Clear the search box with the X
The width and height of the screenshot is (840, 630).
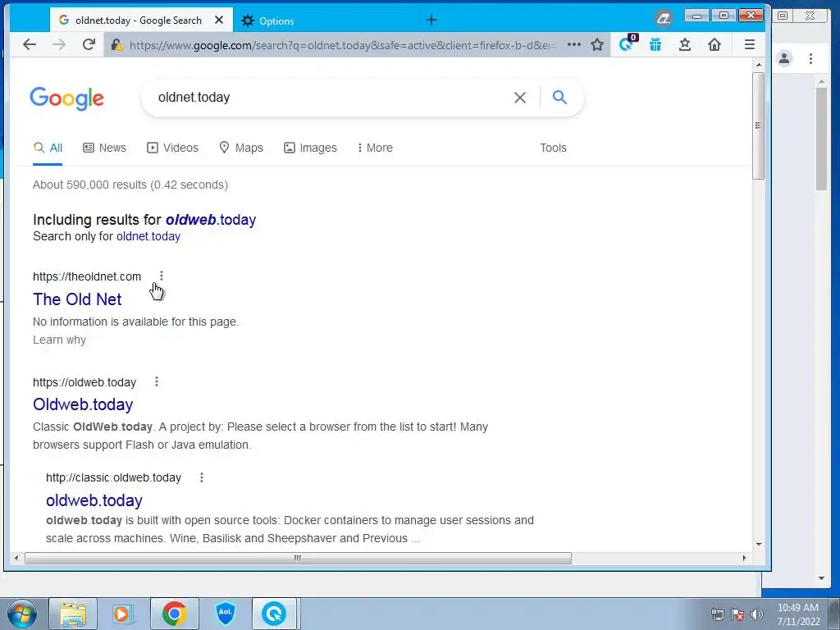coord(519,98)
